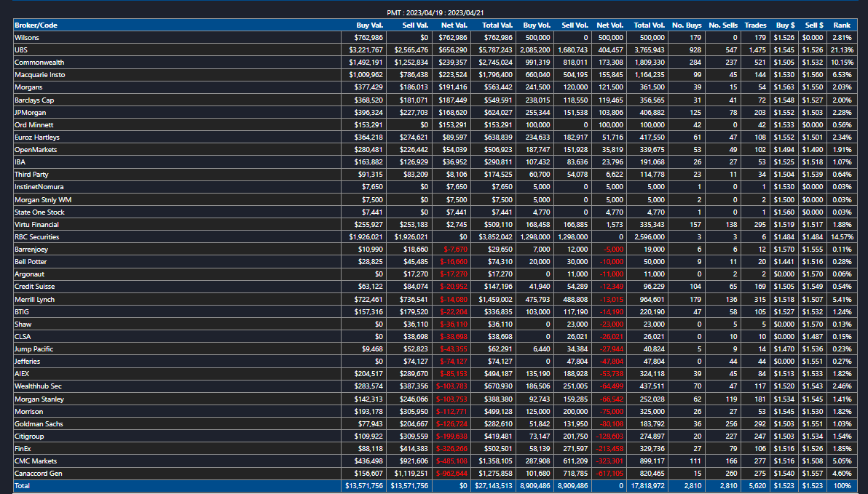Viewport: 868px width, 494px height.
Task: Click the Total Vol. column header
Action: click(x=650, y=25)
